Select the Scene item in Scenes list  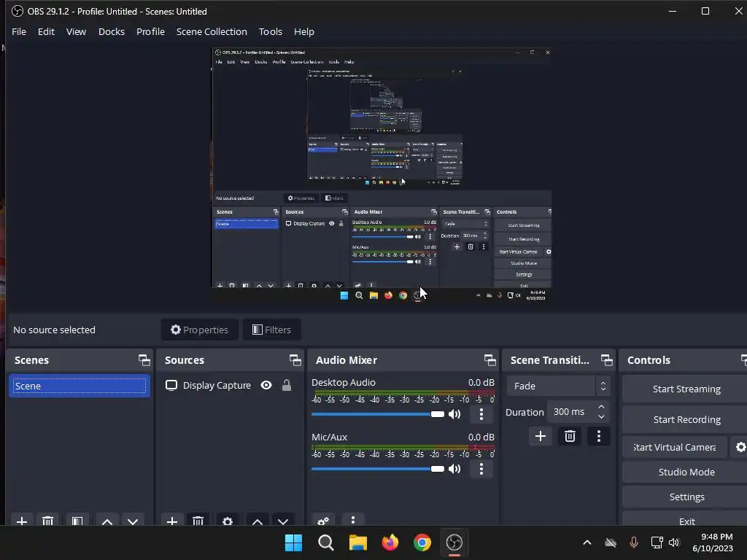(x=79, y=386)
